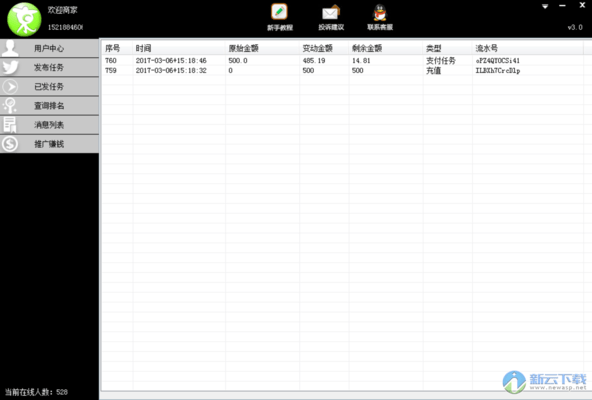Click the 投诉建议 envelope icon
The height and width of the screenshot is (400, 592).
(x=331, y=13)
